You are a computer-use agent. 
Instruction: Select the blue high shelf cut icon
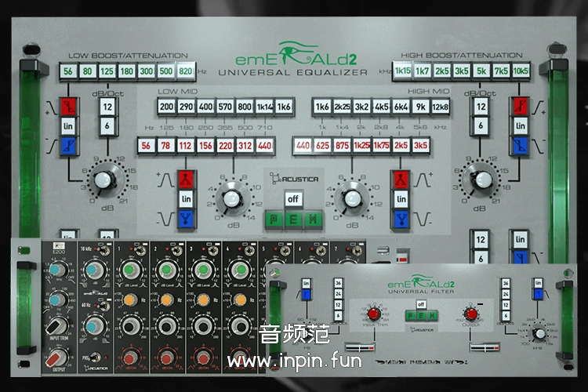click(520, 146)
